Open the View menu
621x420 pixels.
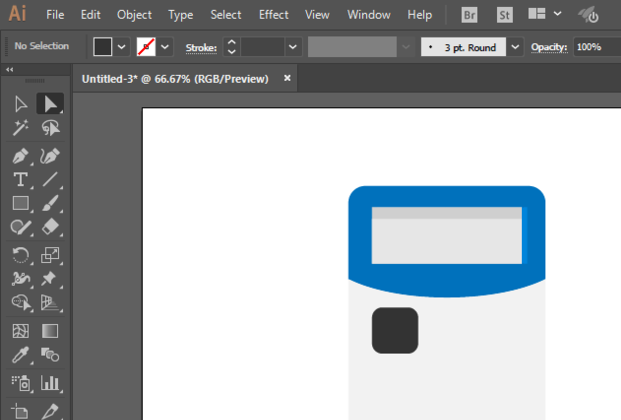tap(317, 15)
